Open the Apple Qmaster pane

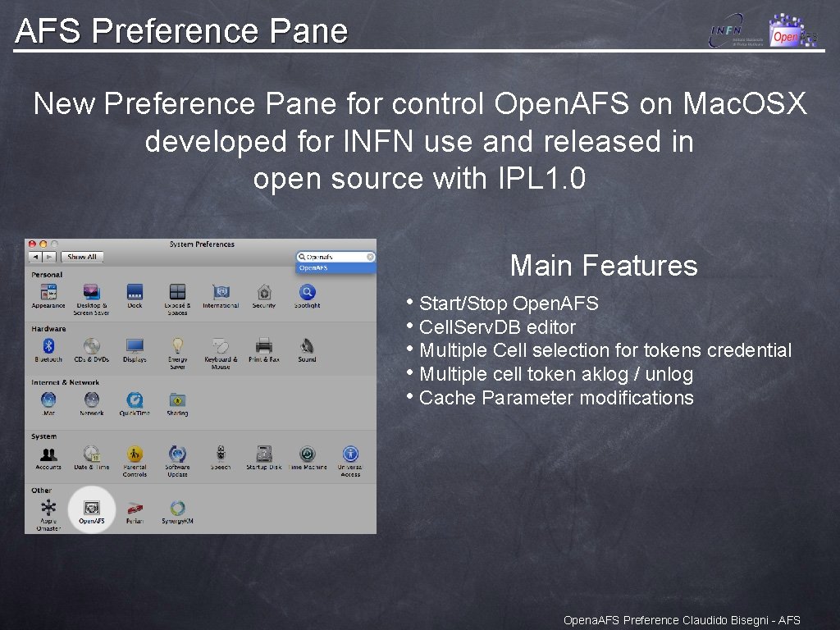tap(48, 515)
